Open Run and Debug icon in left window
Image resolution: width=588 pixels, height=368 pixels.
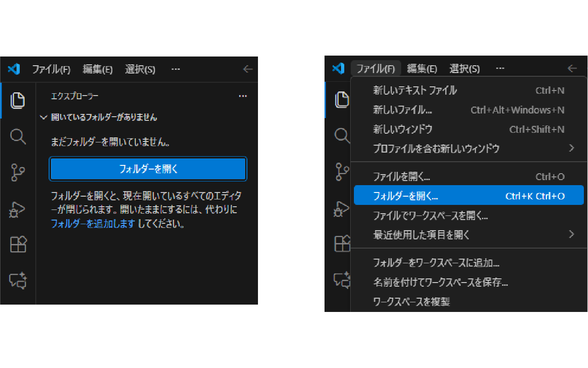click(x=17, y=209)
